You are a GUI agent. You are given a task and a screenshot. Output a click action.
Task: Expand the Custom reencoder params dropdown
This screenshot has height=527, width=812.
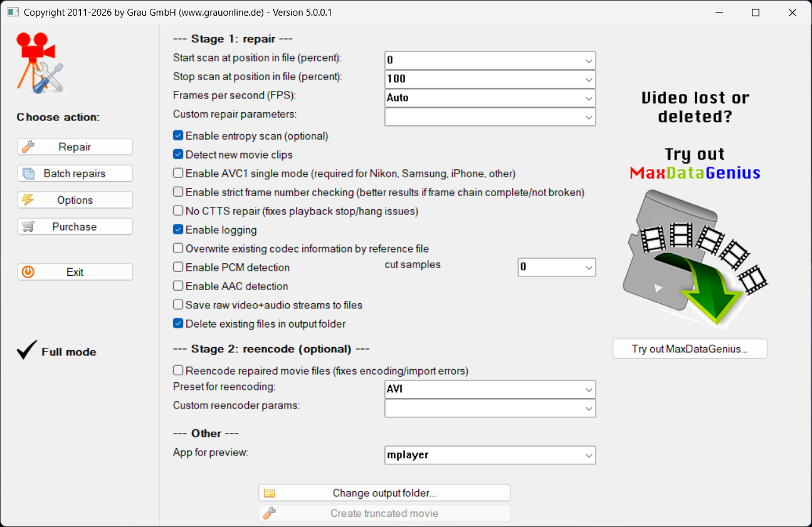[x=589, y=409]
